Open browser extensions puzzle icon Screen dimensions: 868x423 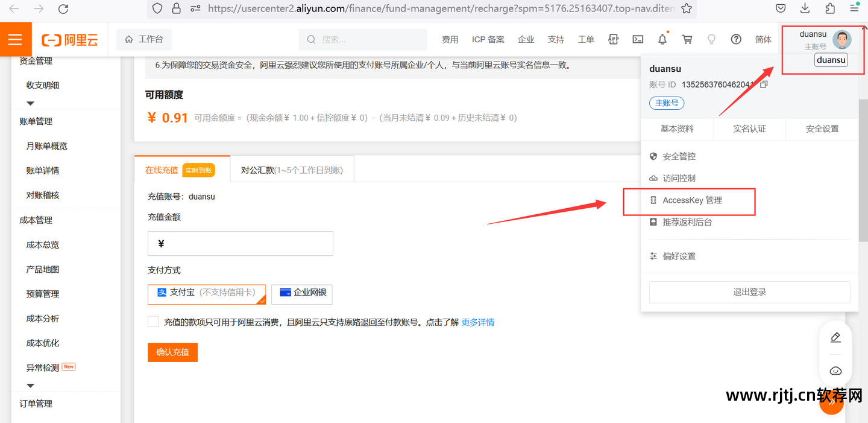coord(830,8)
